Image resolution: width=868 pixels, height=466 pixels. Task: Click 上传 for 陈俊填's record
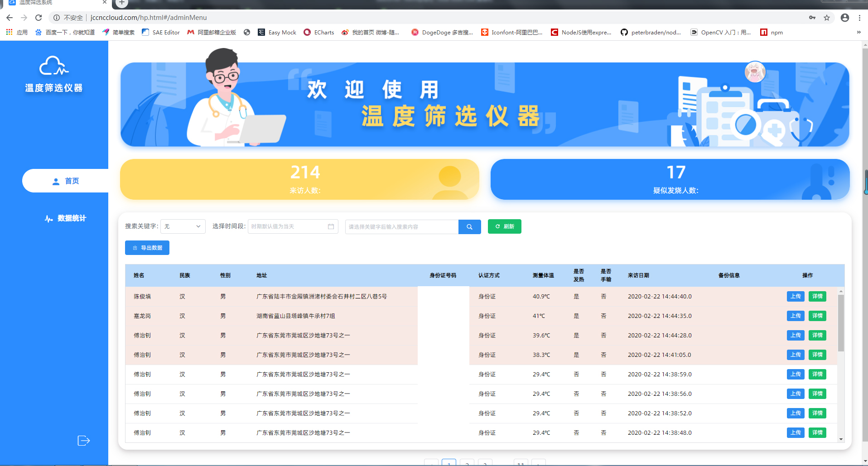795,297
